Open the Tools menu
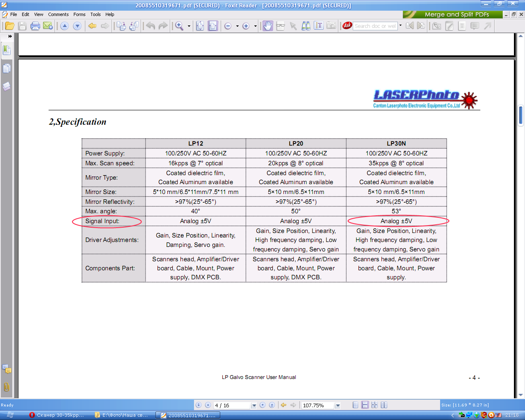Screen dimensions: 525x420 95,14
